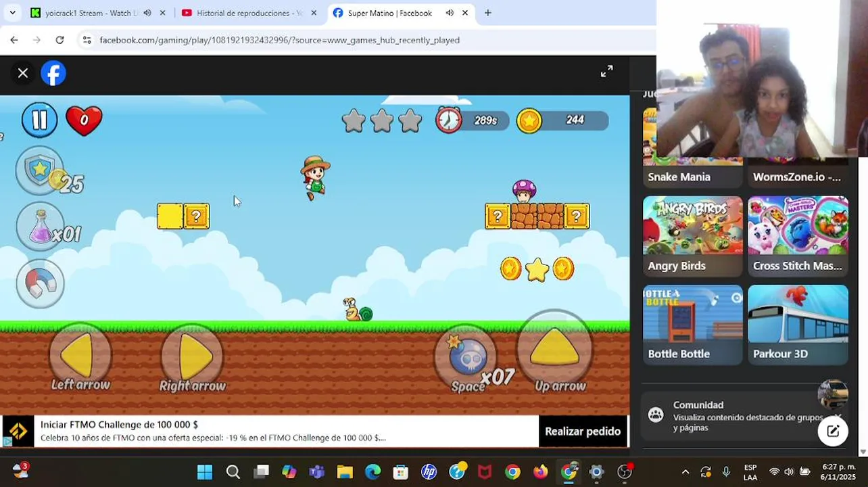The height and width of the screenshot is (487, 868).
Task: Reload the current page
Action: 59,40
